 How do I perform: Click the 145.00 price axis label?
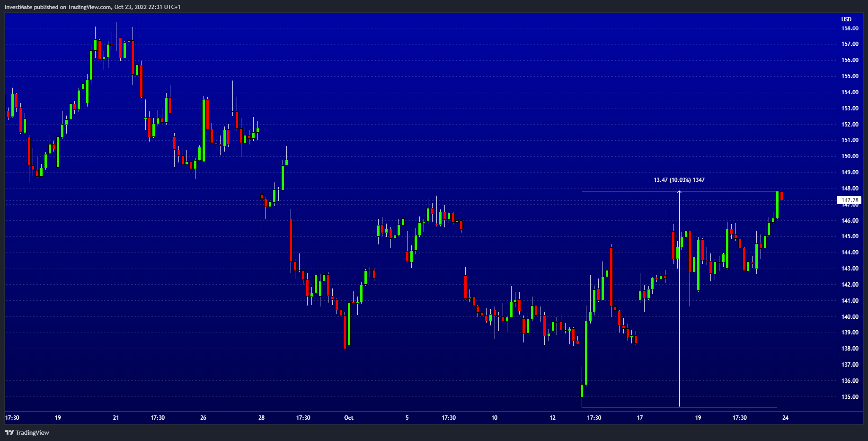(x=850, y=236)
